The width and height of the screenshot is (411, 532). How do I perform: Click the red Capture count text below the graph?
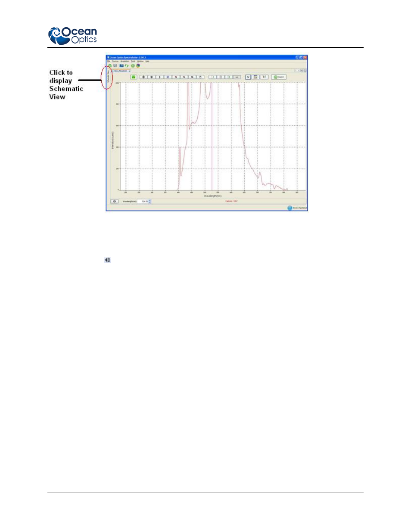tap(232, 201)
